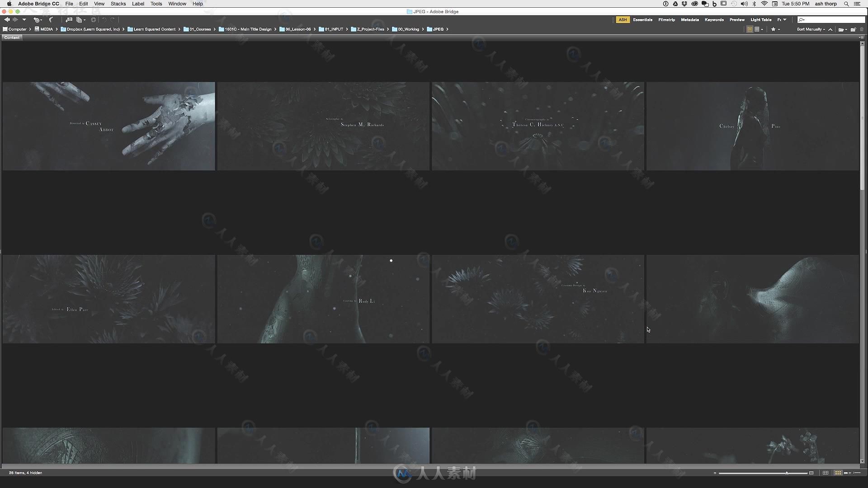This screenshot has height=488, width=868.
Task: Expand chevron after 06_Lesson-06 breadcrumb
Action: [315, 29]
